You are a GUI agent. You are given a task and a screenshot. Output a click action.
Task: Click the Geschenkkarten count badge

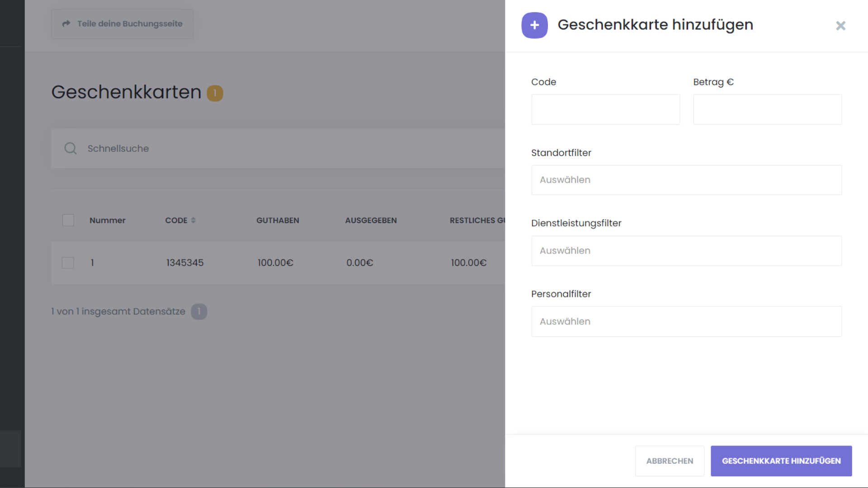[x=215, y=93]
